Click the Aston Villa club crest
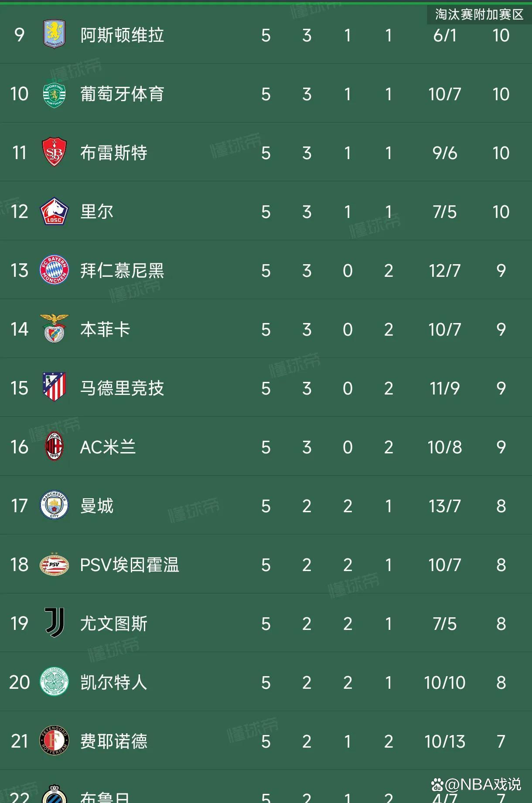532x803 pixels. (x=54, y=34)
